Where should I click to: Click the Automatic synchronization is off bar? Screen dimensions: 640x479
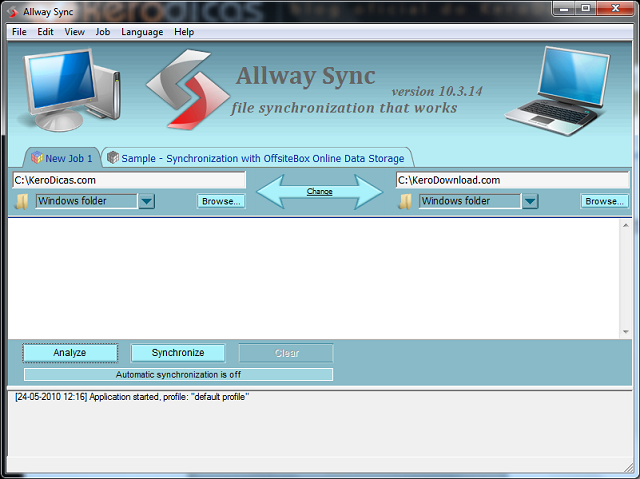point(178,375)
